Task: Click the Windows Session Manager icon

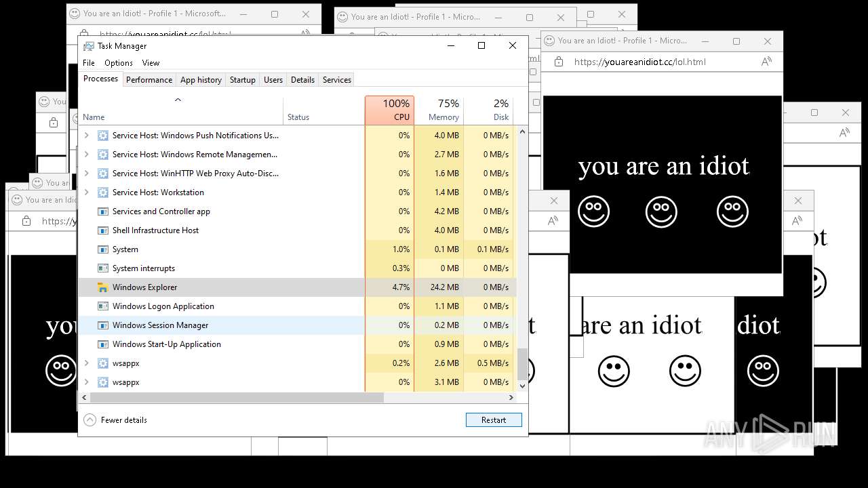Action: point(103,325)
